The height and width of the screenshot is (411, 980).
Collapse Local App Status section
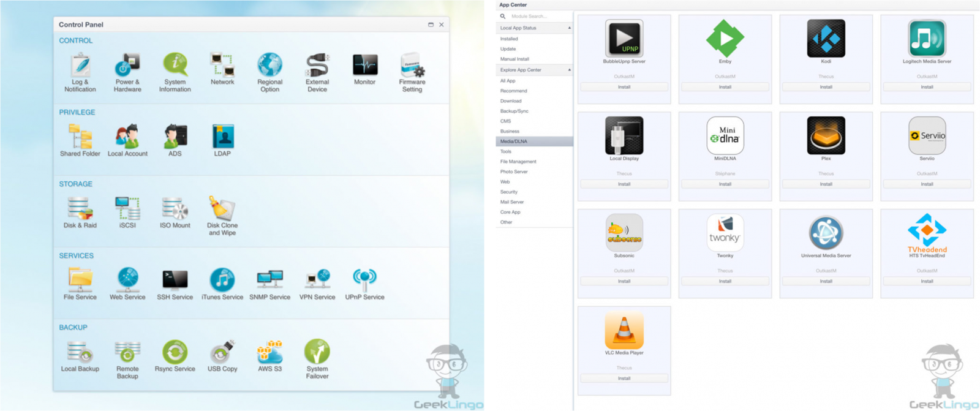569,28
